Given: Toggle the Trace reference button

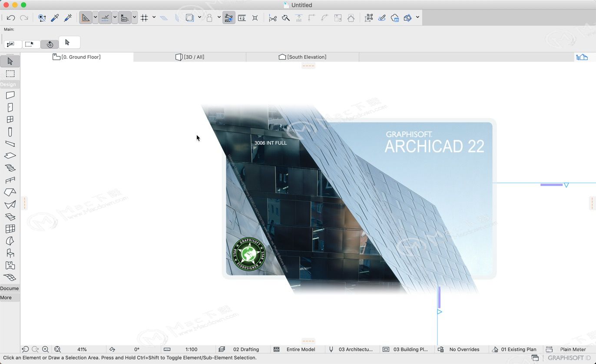Looking at the screenshot, I should tap(190, 18).
